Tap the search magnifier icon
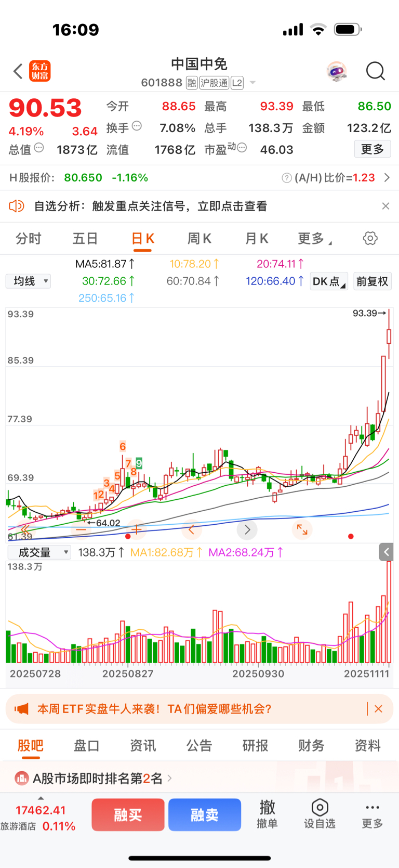The width and height of the screenshot is (399, 868). click(376, 71)
